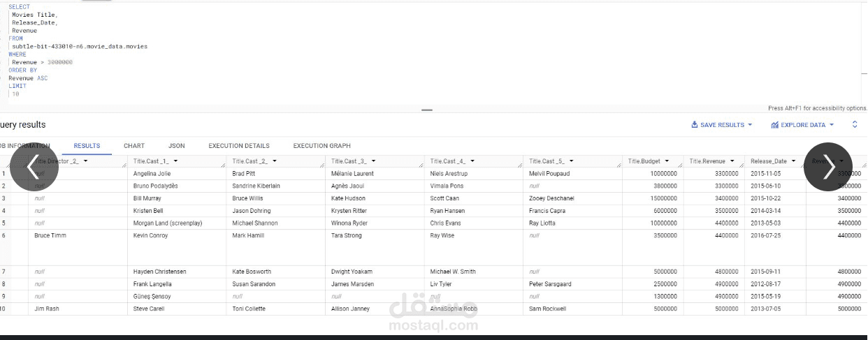The image size is (868, 340).
Task: Select the Kate Hudson cell
Action: (x=348, y=199)
